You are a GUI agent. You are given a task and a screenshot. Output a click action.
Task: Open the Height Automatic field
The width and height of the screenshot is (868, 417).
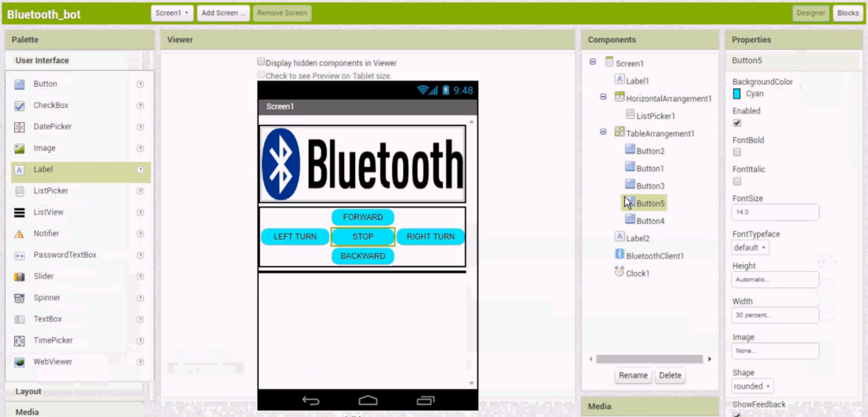click(x=775, y=280)
